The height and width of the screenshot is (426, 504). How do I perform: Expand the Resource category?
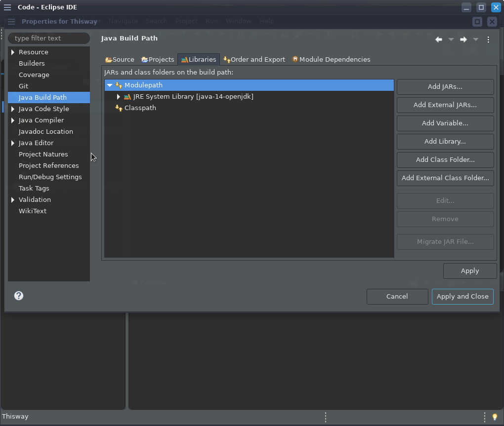tap(13, 52)
